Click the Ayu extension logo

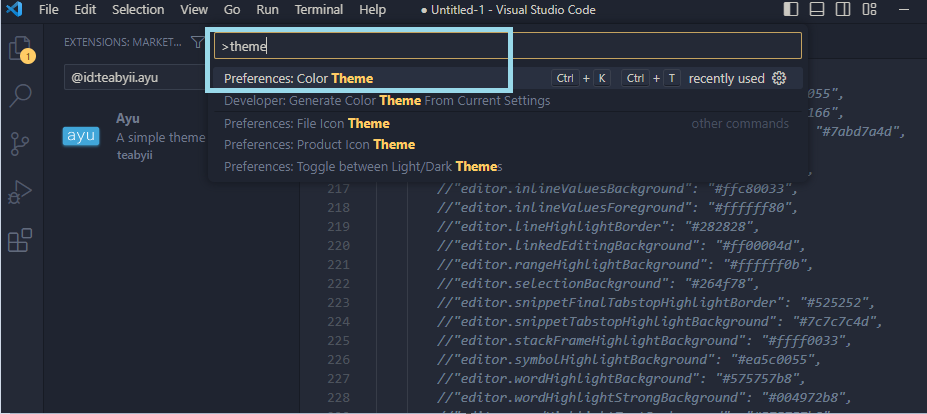click(x=81, y=137)
